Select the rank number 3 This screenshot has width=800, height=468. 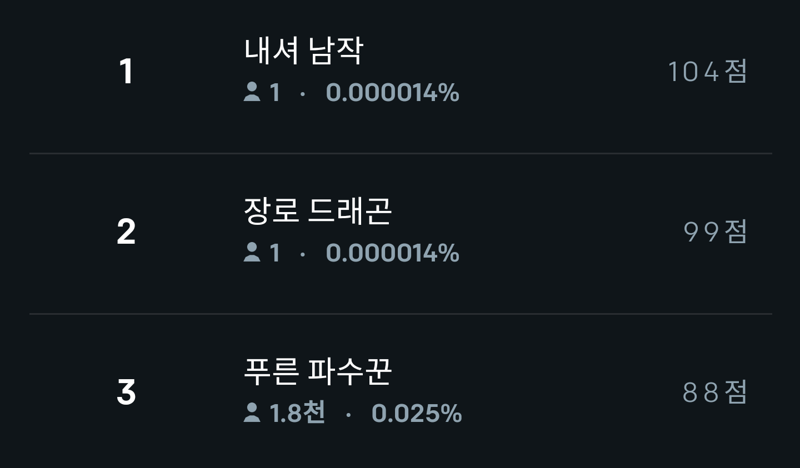click(x=126, y=392)
